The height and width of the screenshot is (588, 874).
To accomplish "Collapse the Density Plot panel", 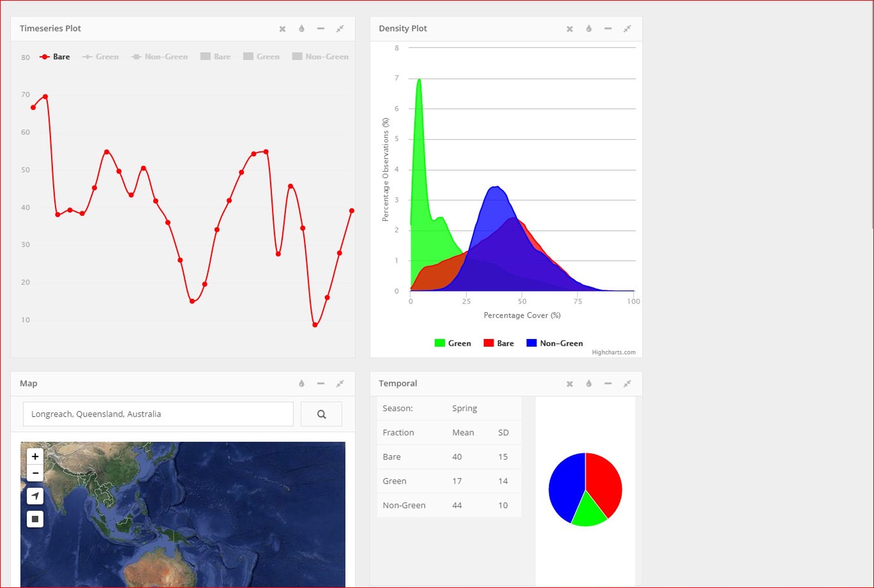I will tap(608, 29).
